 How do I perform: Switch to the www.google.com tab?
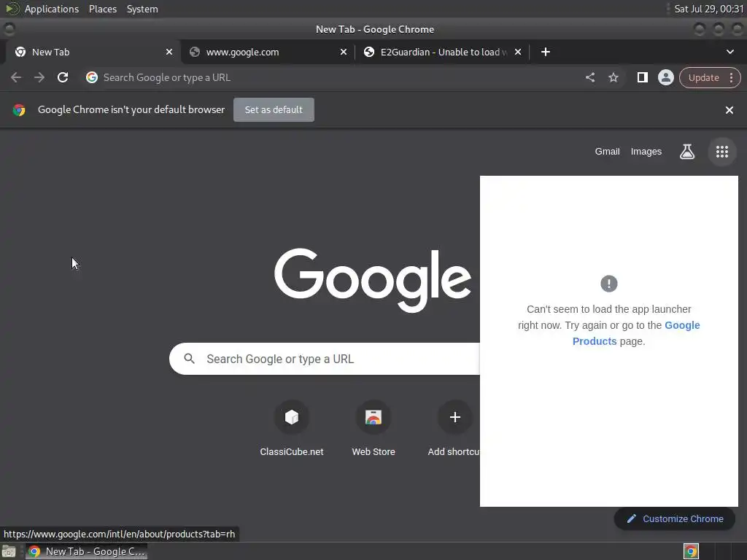pyautogui.click(x=268, y=52)
